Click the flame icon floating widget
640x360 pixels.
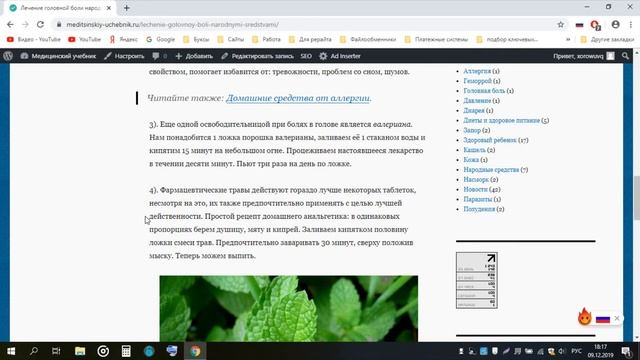point(584,317)
